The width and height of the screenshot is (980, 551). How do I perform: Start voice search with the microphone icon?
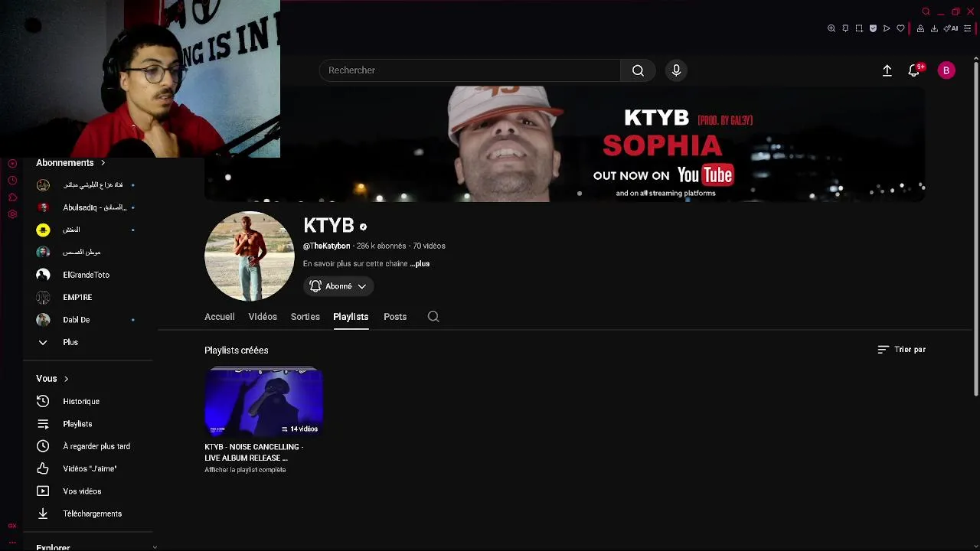[x=676, y=70]
